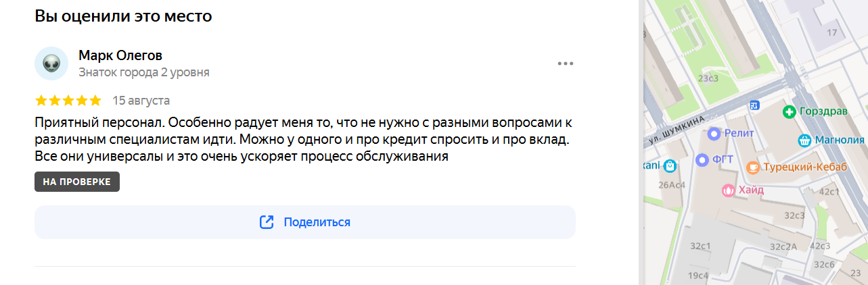The height and width of the screenshot is (285, 868).
Task: Click the share arrow icon
Action: point(267,222)
